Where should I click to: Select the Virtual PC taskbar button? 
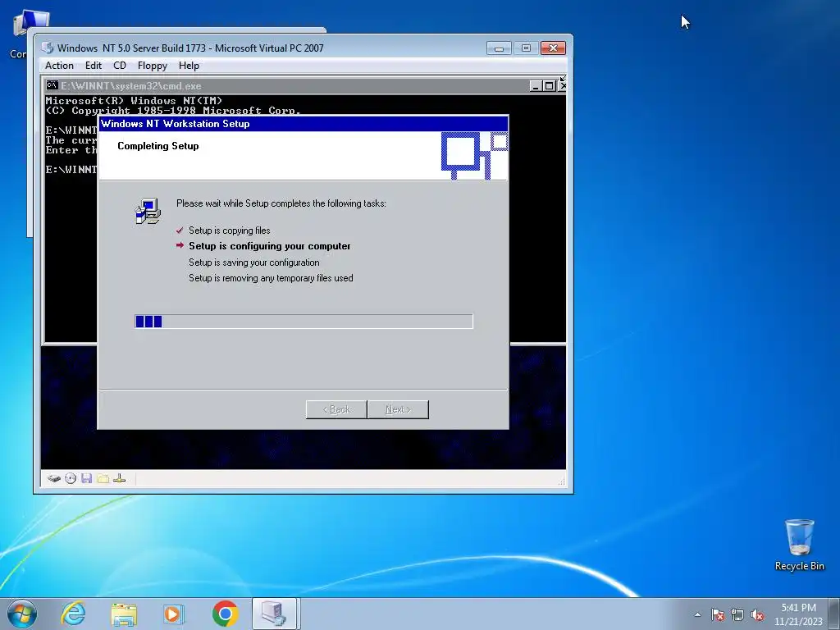click(x=274, y=614)
